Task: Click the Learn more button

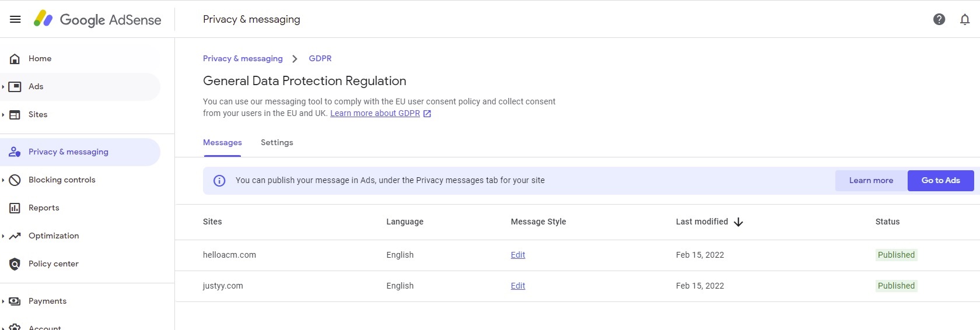Action: [x=871, y=181]
